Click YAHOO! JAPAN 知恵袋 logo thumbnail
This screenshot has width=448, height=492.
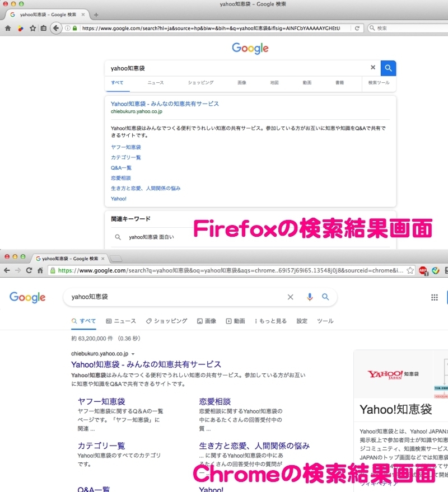coord(393,374)
